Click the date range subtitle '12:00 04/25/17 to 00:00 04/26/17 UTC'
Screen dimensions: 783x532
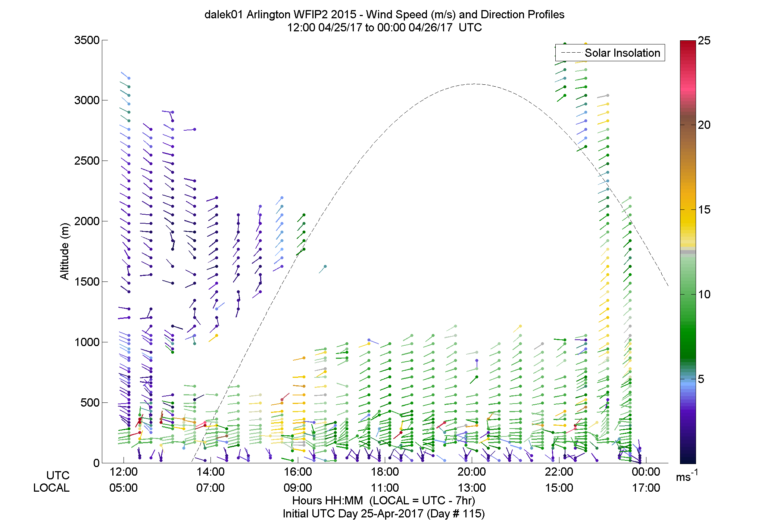(384, 28)
